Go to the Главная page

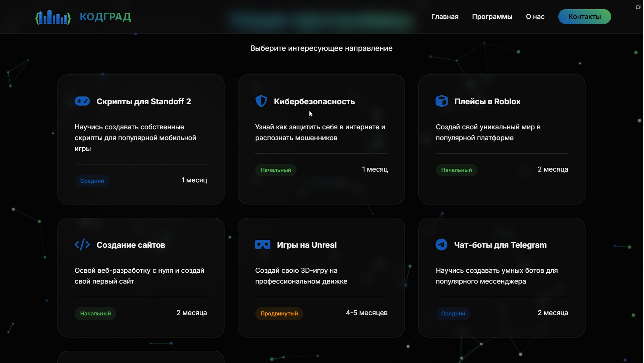[445, 16]
